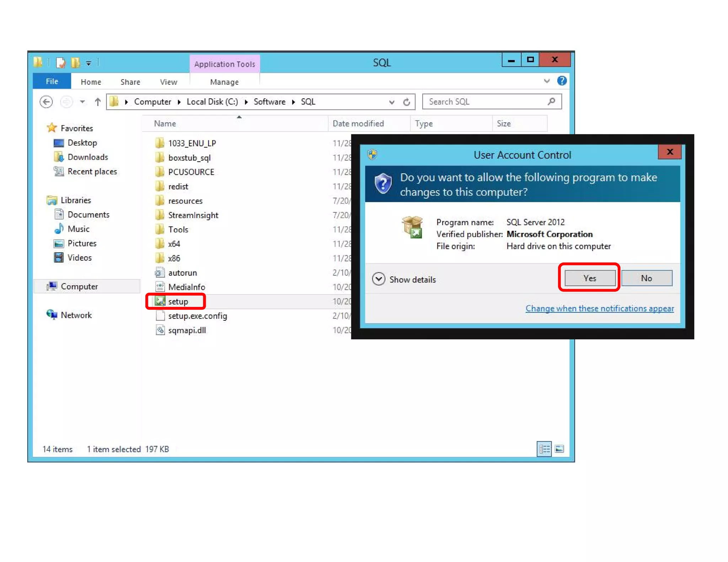Click the search magnifier icon
The height and width of the screenshot is (562, 728).
(551, 102)
